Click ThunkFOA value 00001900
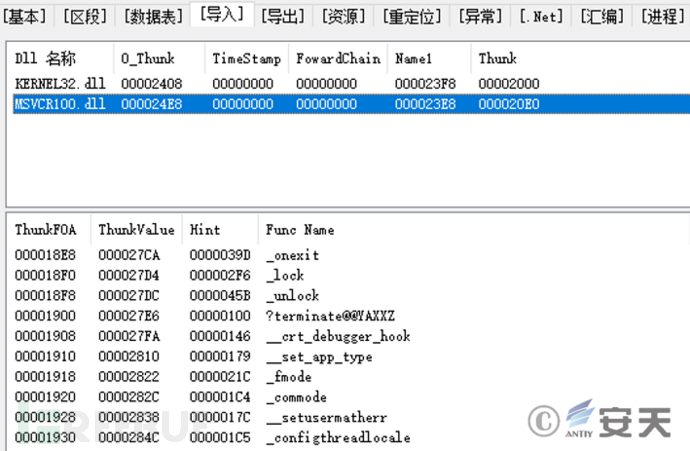 click(x=45, y=315)
